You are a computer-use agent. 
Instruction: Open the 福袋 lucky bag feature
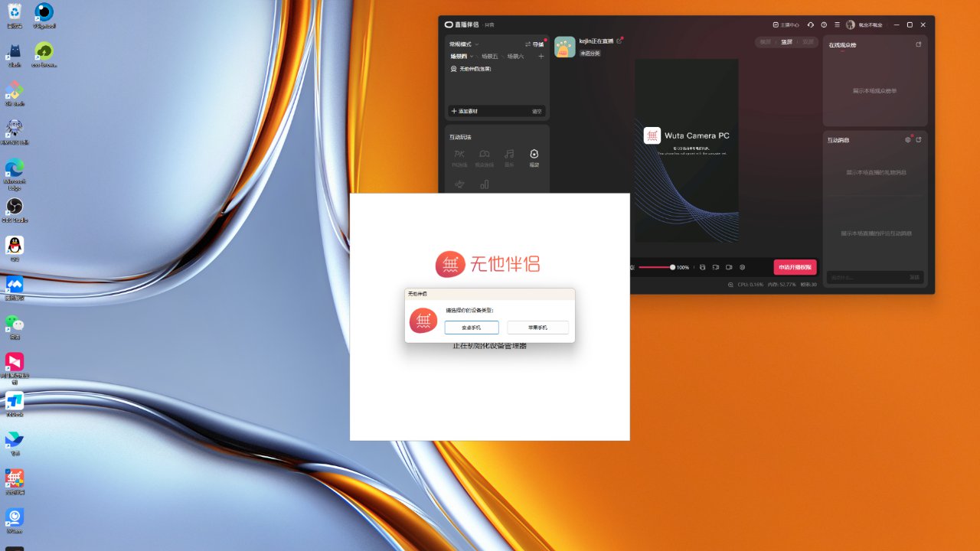tap(534, 158)
